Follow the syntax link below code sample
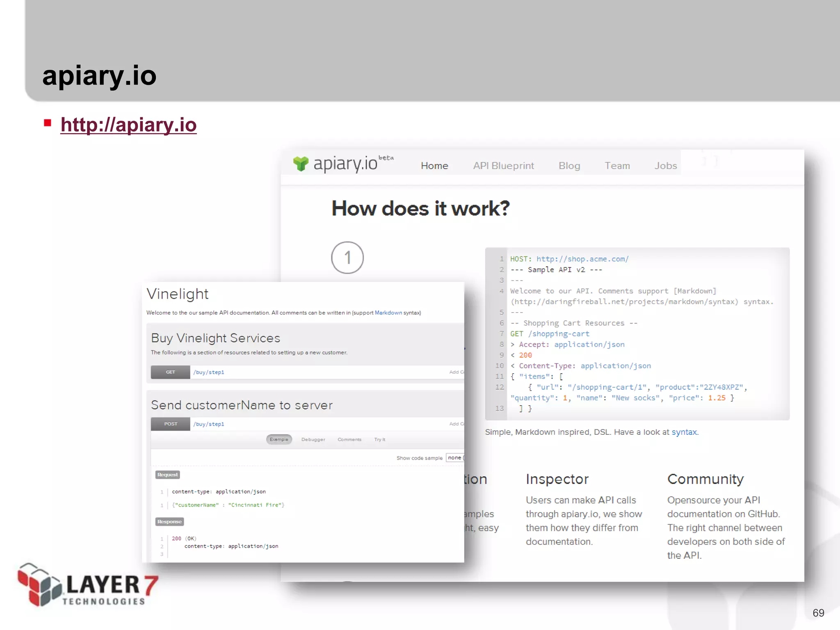The width and height of the screenshot is (840, 630). click(x=684, y=432)
